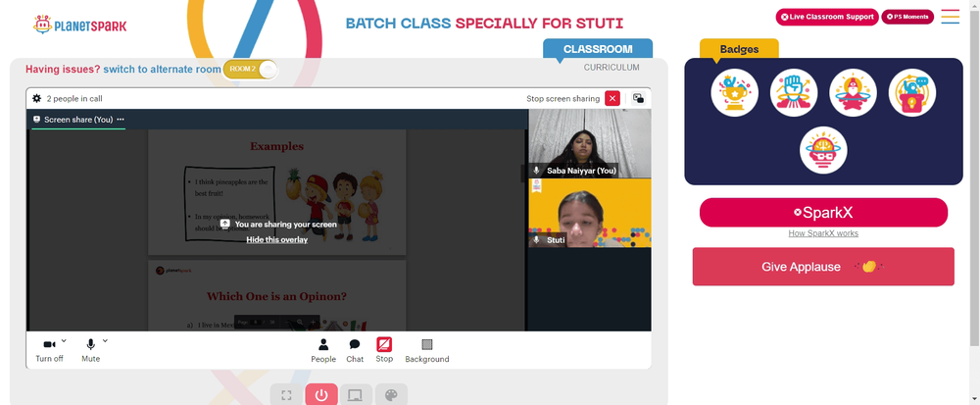
Task: Select the trophy star badge
Action: (x=734, y=92)
